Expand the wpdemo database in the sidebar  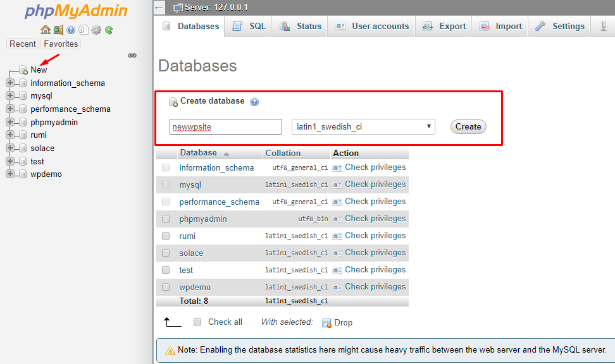coord(10,174)
